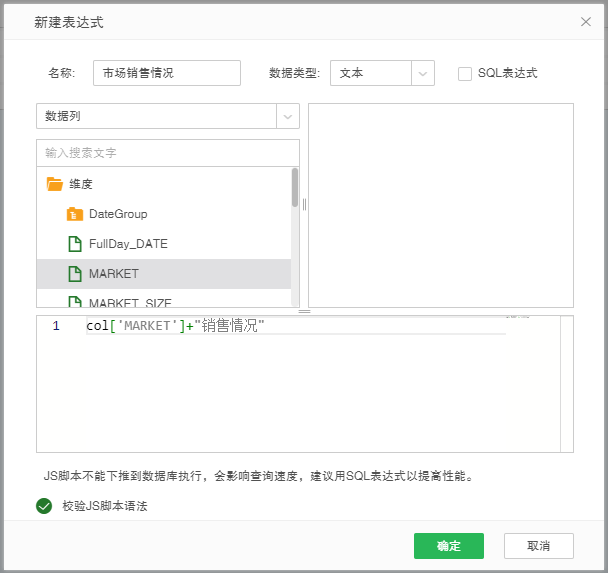Enable the SQL表达式 checkbox
The width and height of the screenshot is (608, 573).
coord(465,73)
